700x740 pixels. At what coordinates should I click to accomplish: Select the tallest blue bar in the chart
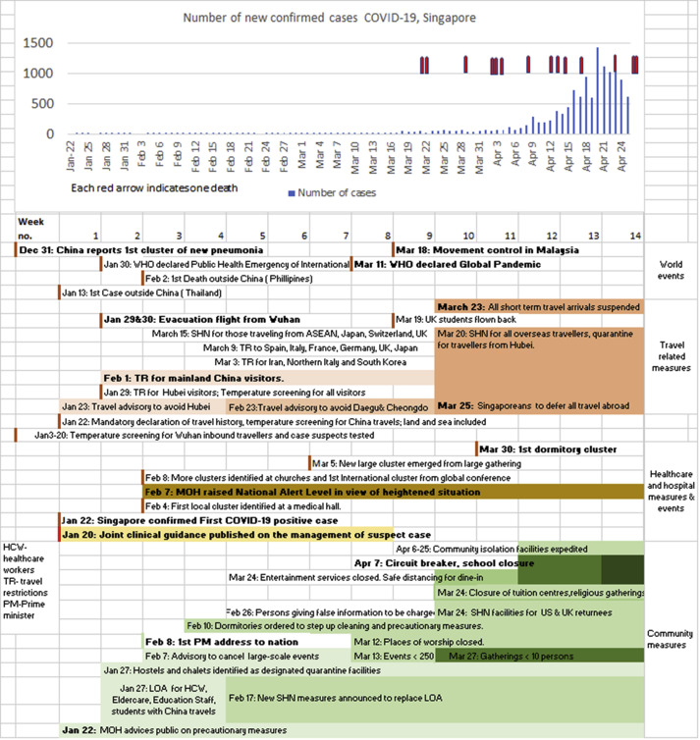(597, 90)
